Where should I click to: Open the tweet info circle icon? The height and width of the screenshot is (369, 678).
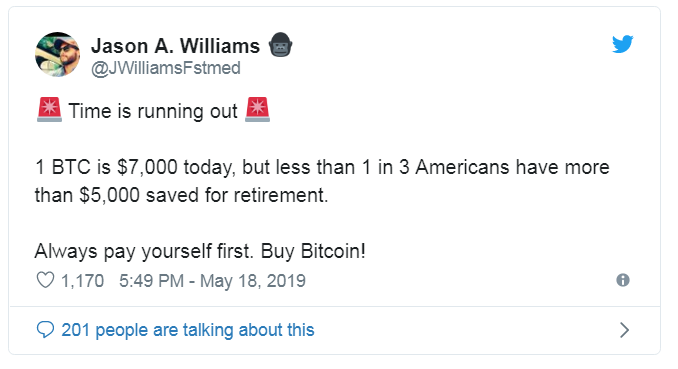[623, 280]
